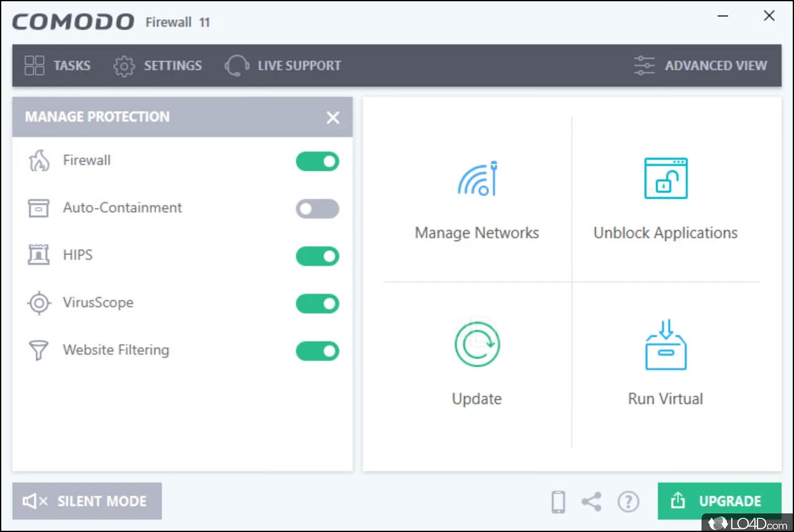
Task: Click the Unblock Applications padlock icon
Action: coord(665,179)
